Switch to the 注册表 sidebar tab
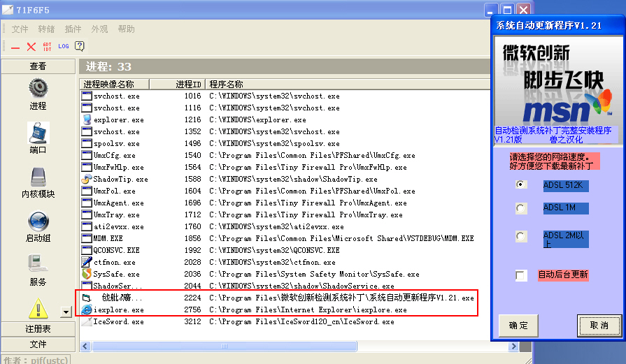This screenshot has height=364, width=626. tap(38, 329)
